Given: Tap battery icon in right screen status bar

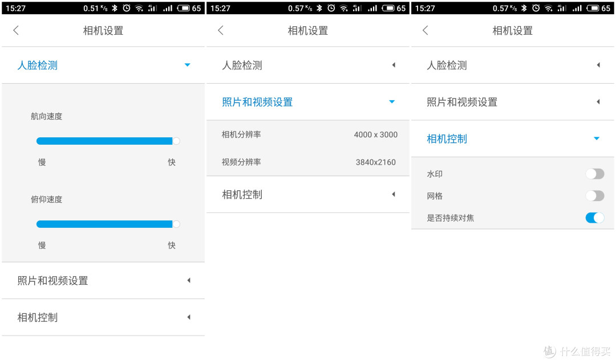Looking at the screenshot, I should tap(593, 8).
